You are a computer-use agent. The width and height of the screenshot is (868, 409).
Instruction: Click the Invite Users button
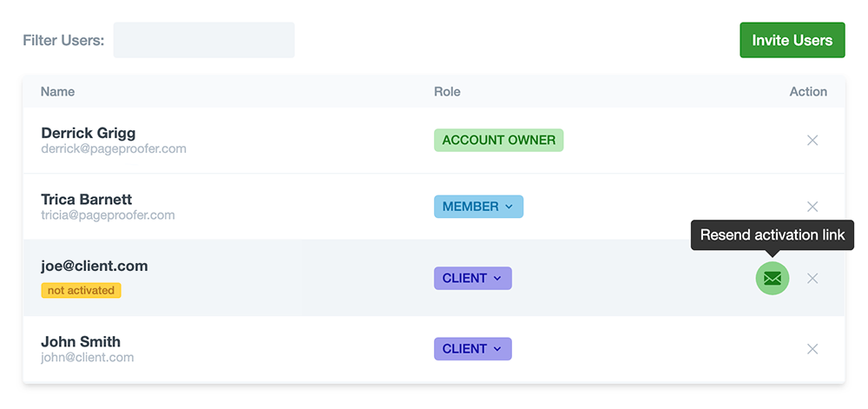[792, 40]
